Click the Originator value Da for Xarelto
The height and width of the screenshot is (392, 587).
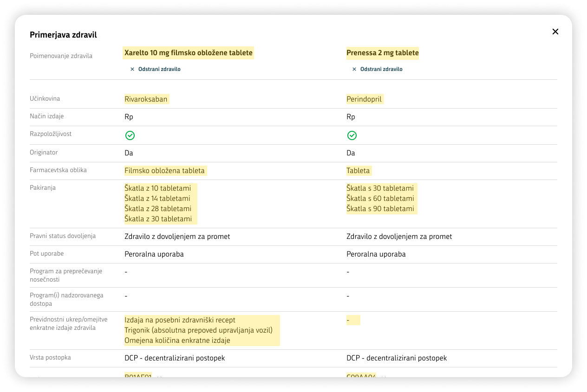pyautogui.click(x=129, y=153)
